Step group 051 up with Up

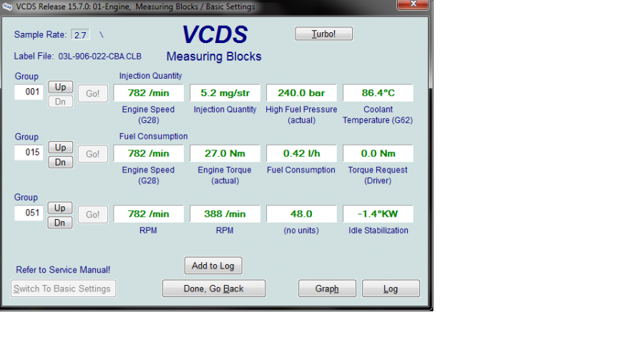60,208
